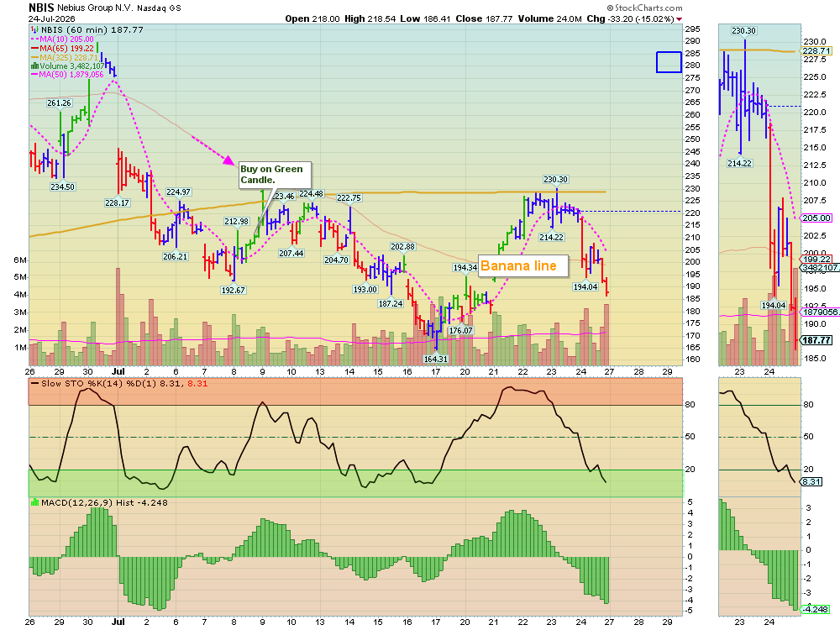The width and height of the screenshot is (840, 630).
Task: Click the 187.24 price low label
Action: (391, 304)
